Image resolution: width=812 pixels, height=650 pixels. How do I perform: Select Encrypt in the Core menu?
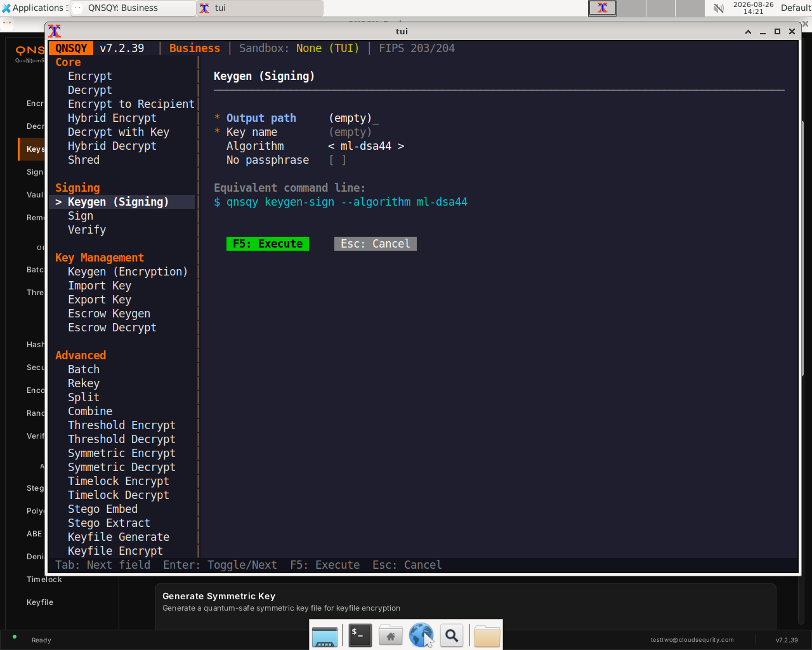[90, 76]
